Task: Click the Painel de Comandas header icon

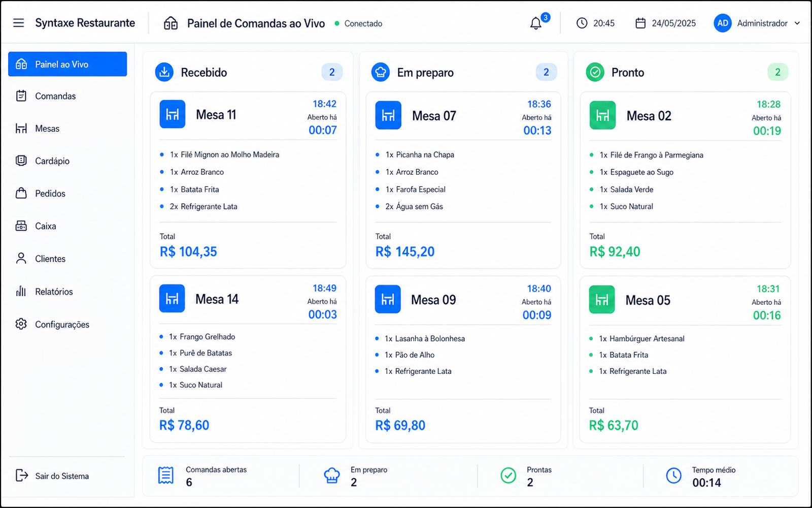Action: (171, 23)
